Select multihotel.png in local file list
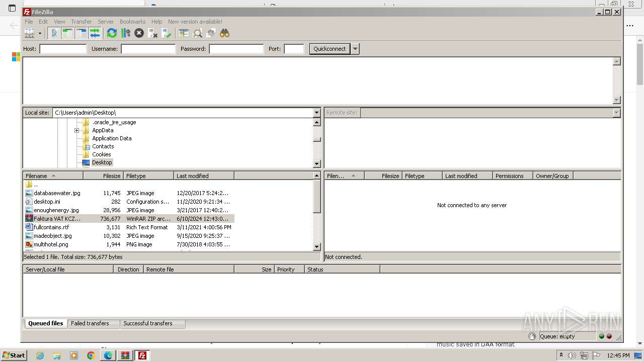The image size is (644, 362). [128, 244]
